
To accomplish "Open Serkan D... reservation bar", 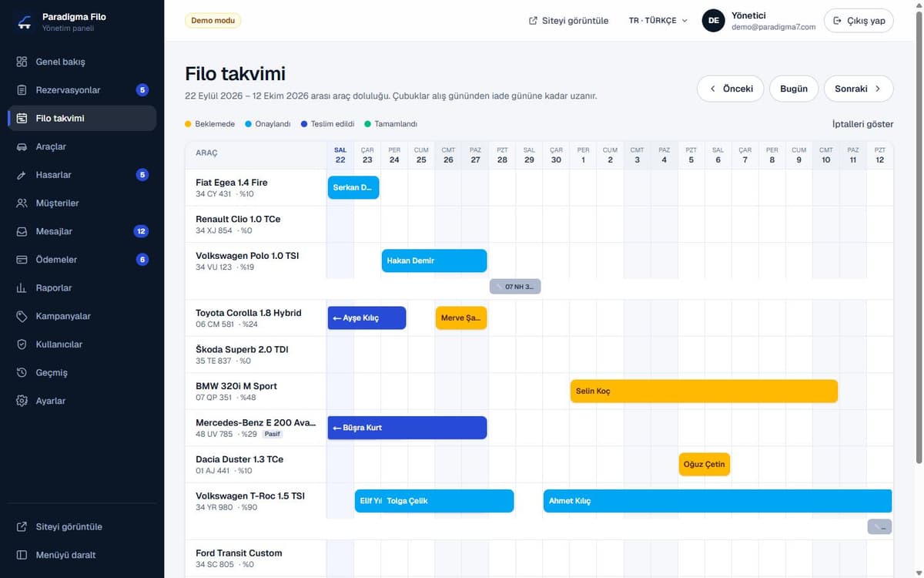I will pyautogui.click(x=353, y=187).
